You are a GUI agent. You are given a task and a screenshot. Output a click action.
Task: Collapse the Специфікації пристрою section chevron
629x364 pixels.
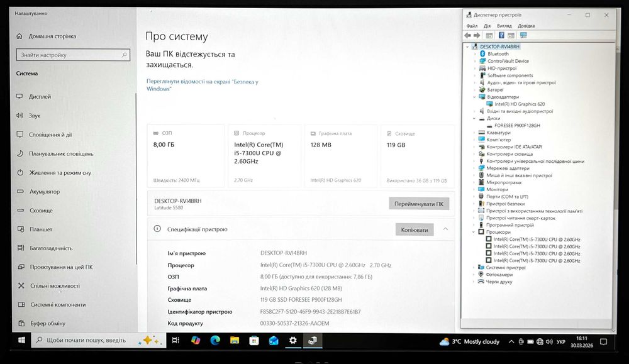click(x=445, y=229)
